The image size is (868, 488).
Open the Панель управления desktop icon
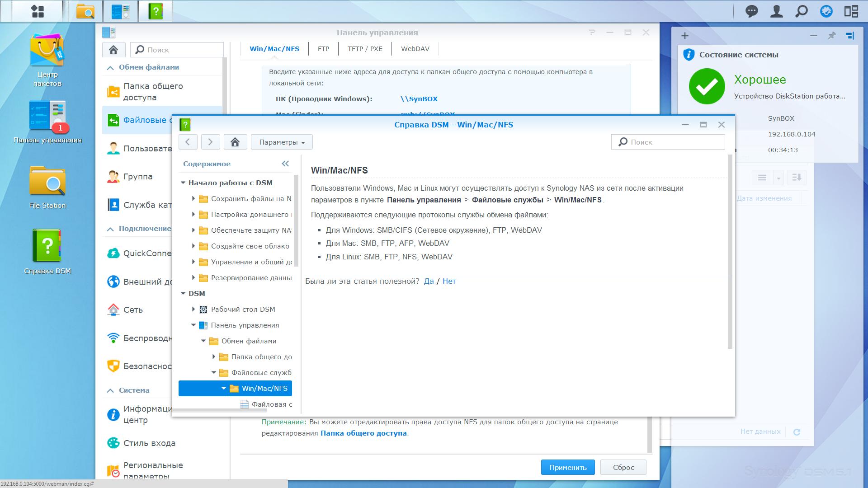click(x=47, y=122)
